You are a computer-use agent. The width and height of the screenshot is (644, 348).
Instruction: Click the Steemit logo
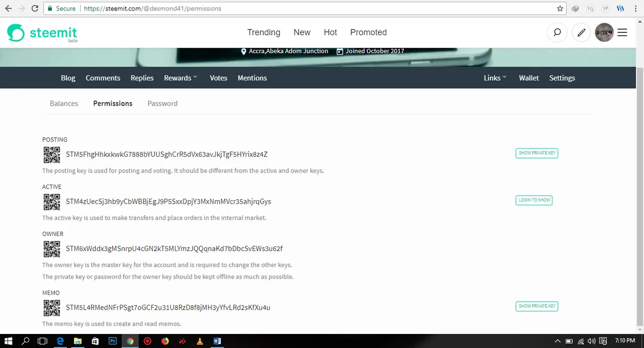(42, 33)
